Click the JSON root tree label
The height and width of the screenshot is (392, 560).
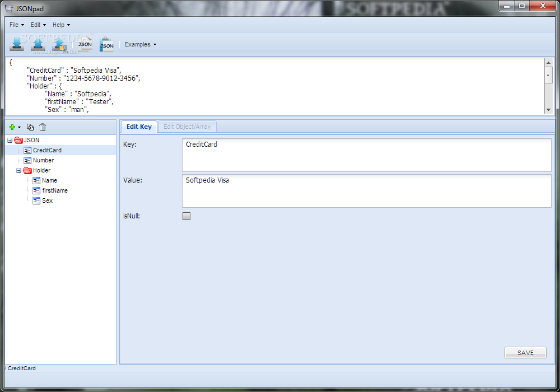coord(31,140)
